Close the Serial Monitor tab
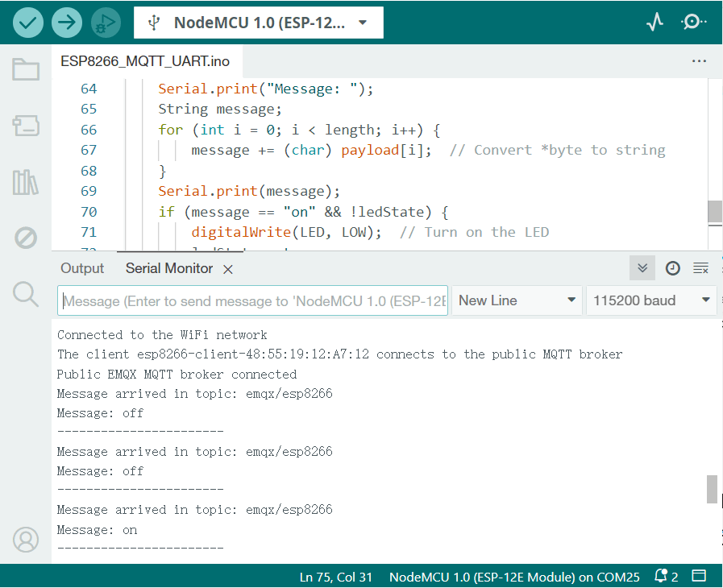723x588 pixels. click(228, 269)
